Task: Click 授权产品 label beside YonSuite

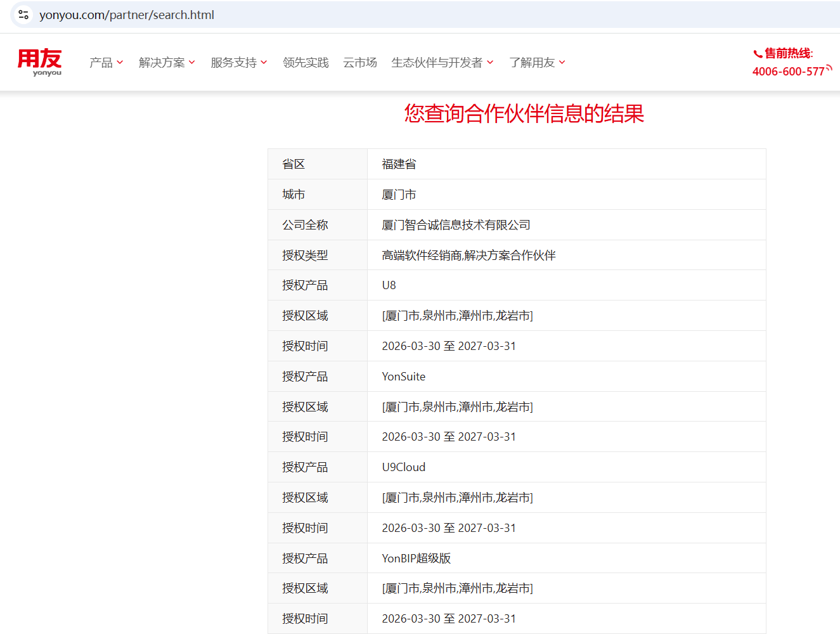Action: [305, 377]
